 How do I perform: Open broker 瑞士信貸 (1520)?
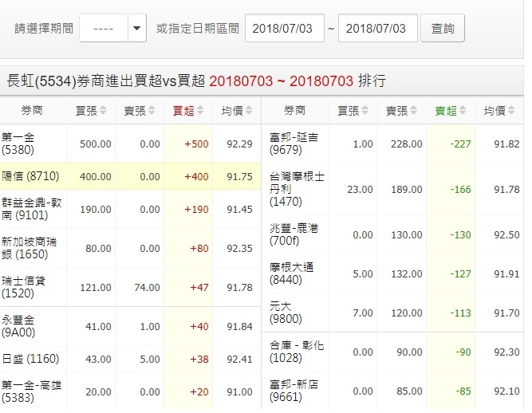click(x=23, y=287)
